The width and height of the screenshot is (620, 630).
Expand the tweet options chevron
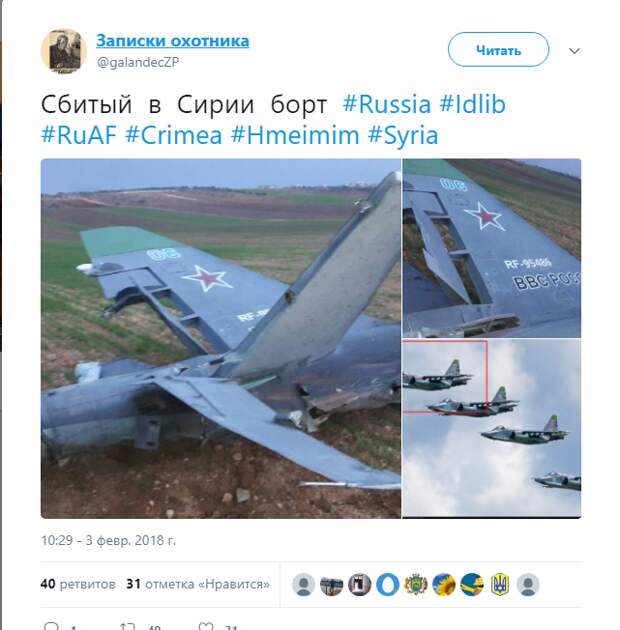tap(574, 51)
